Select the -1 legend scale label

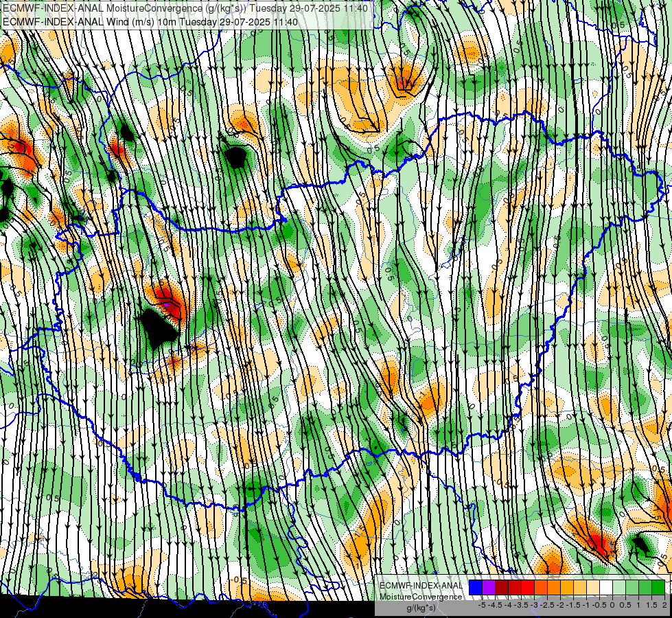pyautogui.click(x=586, y=605)
